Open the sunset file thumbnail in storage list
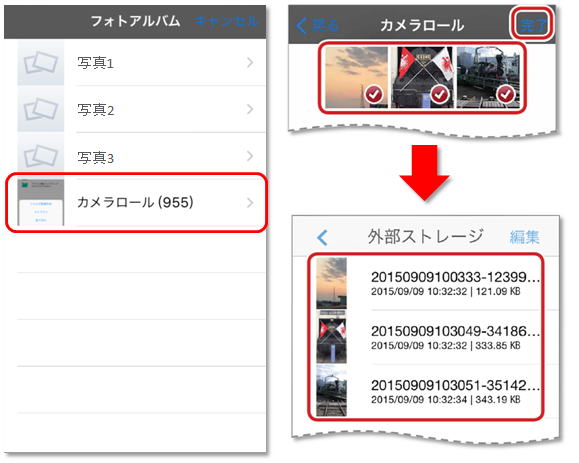The height and width of the screenshot is (463, 579). pos(332,283)
